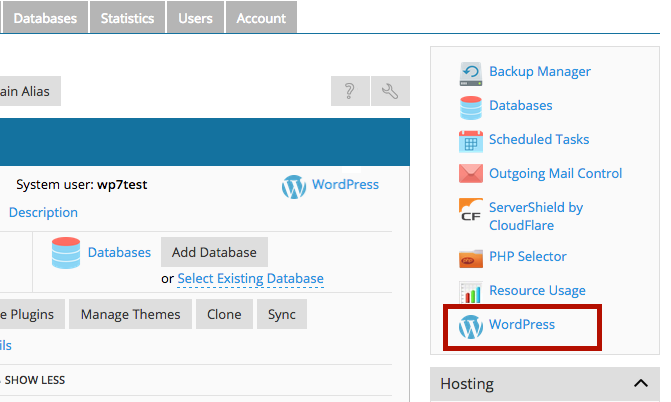The width and height of the screenshot is (671, 402).
Task: Click the Manage Themes button
Action: pyautogui.click(x=131, y=314)
